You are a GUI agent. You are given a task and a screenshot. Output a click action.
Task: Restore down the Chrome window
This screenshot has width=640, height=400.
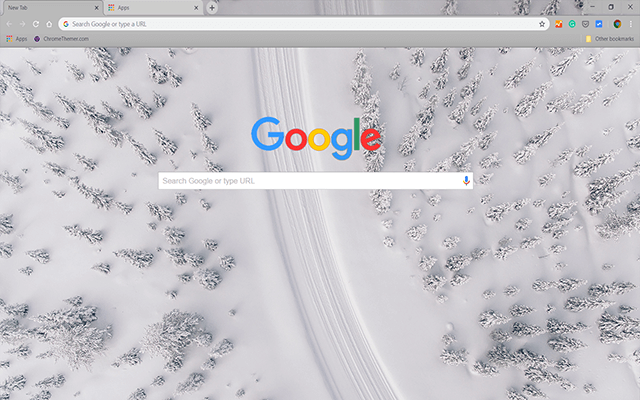611,7
